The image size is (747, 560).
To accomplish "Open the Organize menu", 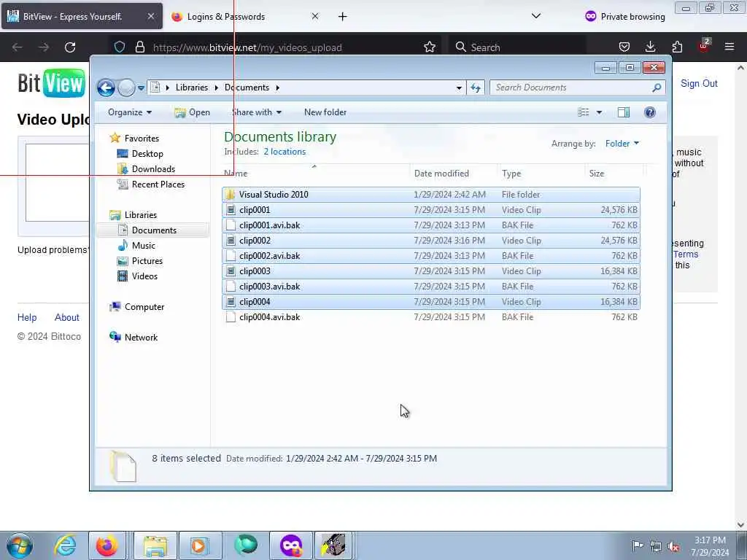I will pyautogui.click(x=130, y=112).
